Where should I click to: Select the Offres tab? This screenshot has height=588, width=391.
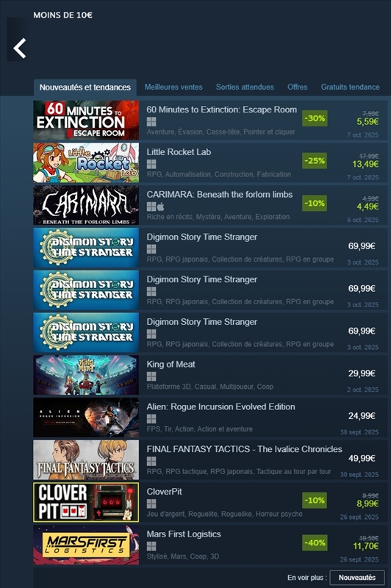(297, 87)
